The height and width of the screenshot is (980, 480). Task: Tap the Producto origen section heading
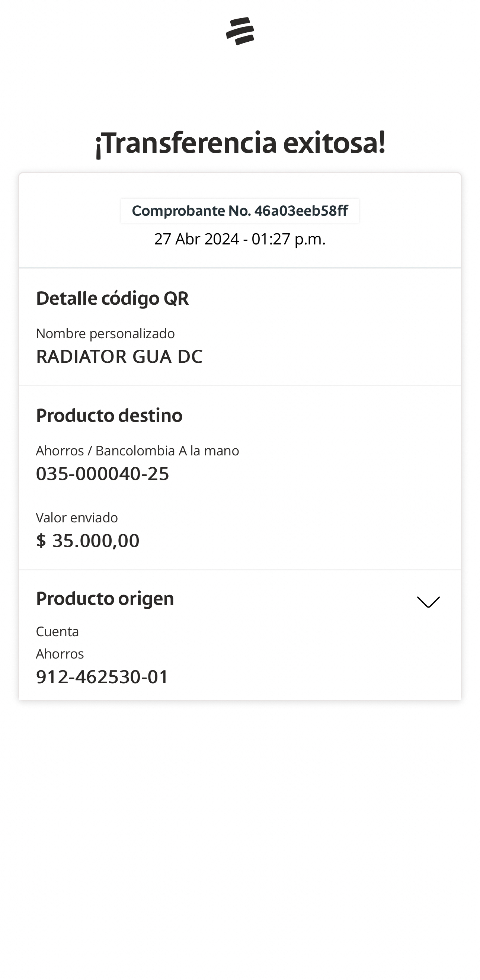pyautogui.click(x=105, y=598)
